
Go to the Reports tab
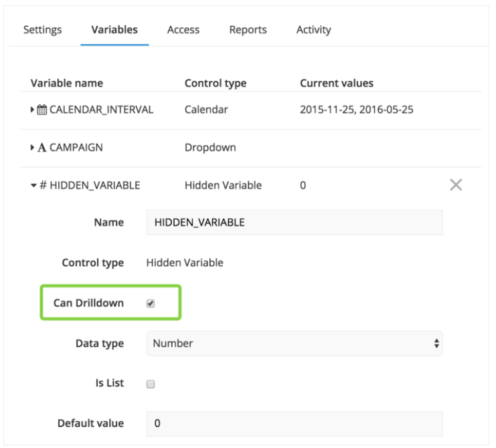[x=248, y=29]
